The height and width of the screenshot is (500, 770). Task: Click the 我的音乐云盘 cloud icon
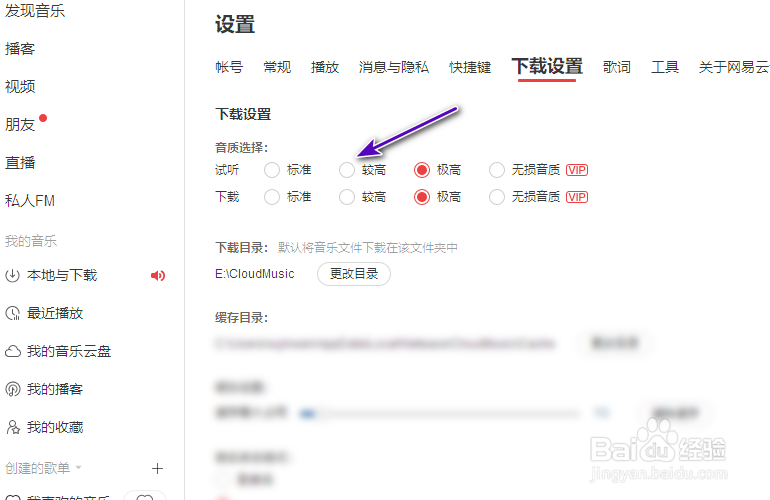point(12,351)
